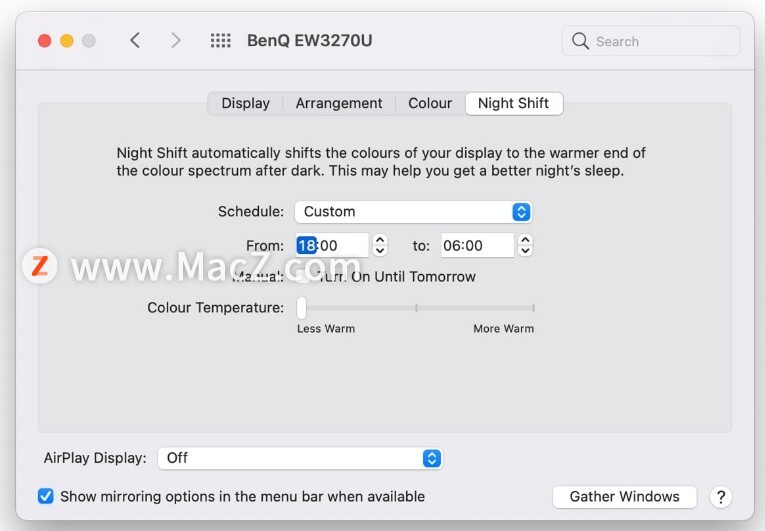765x531 pixels.
Task: Open the Colour tab
Action: (430, 103)
